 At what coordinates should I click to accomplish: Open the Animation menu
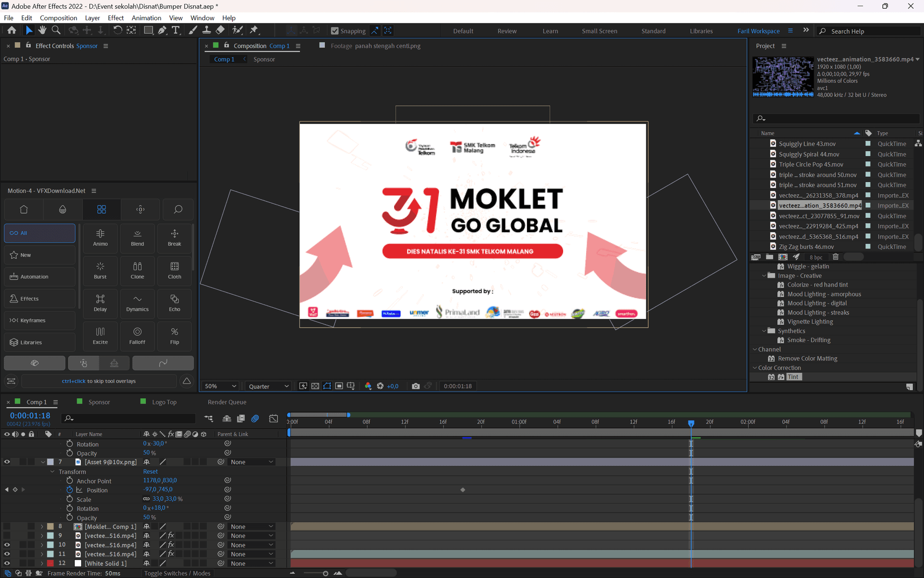click(146, 18)
